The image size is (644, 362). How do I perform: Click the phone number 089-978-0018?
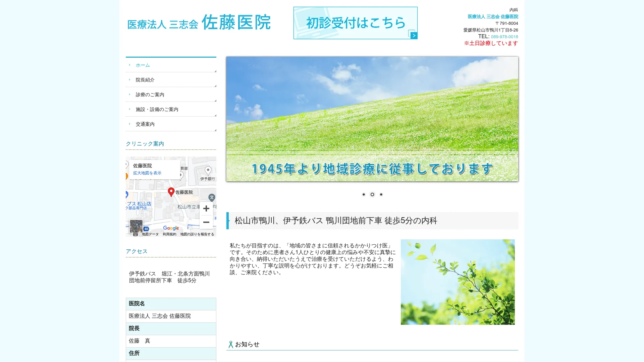[x=504, y=37]
